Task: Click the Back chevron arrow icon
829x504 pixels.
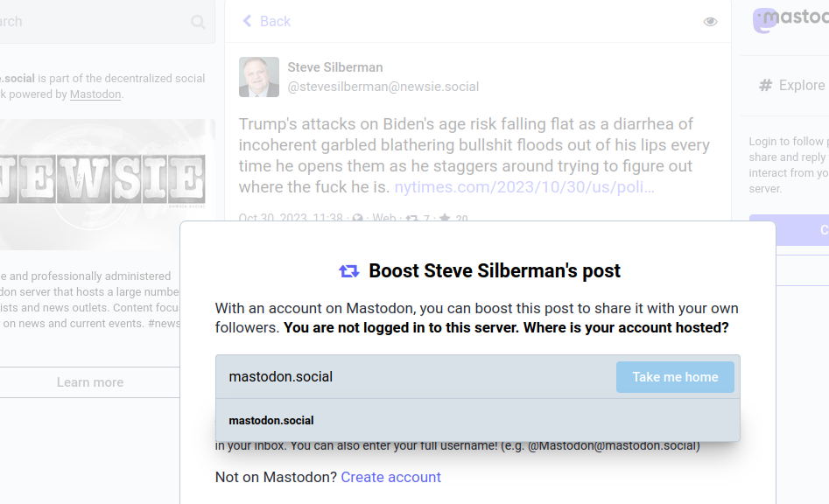Action: [x=247, y=21]
